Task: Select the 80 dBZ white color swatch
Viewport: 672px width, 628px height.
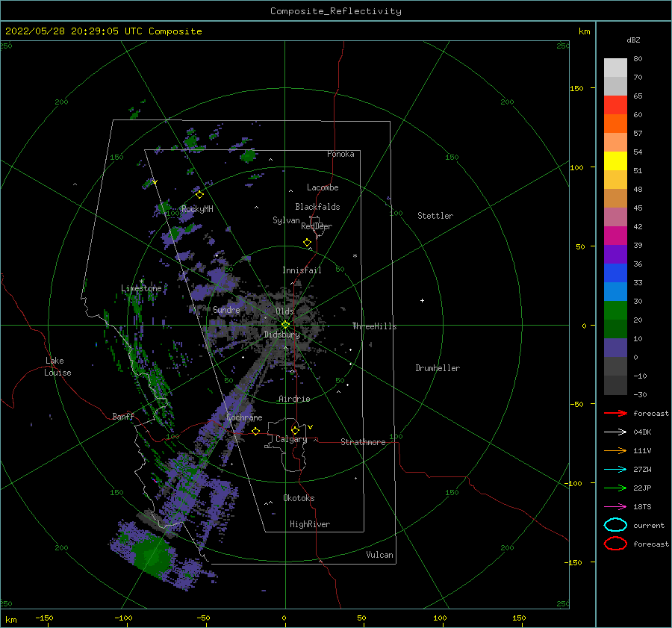Action: click(615, 68)
